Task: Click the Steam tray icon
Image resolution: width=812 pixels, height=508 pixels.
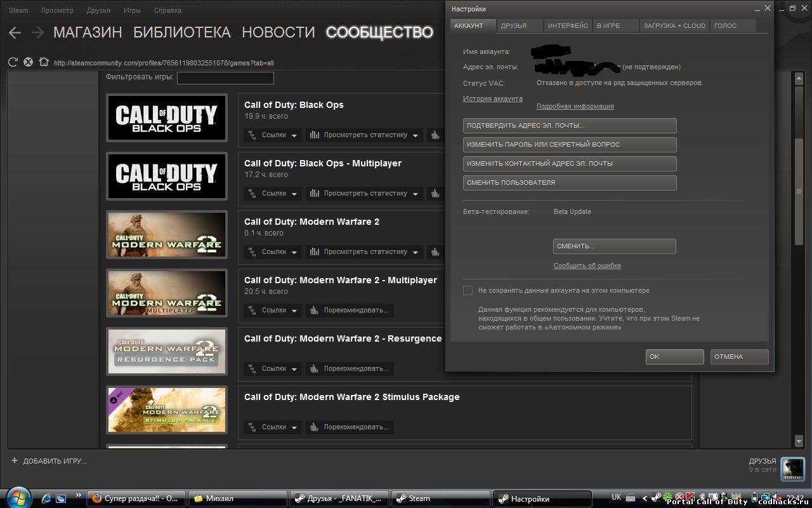Action: coord(657,498)
